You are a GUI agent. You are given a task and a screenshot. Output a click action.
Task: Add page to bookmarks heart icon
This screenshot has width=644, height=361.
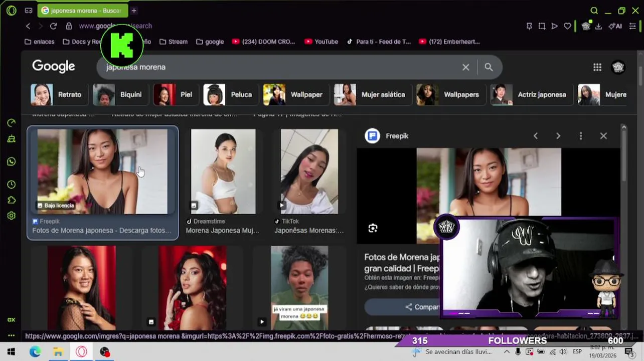(567, 26)
